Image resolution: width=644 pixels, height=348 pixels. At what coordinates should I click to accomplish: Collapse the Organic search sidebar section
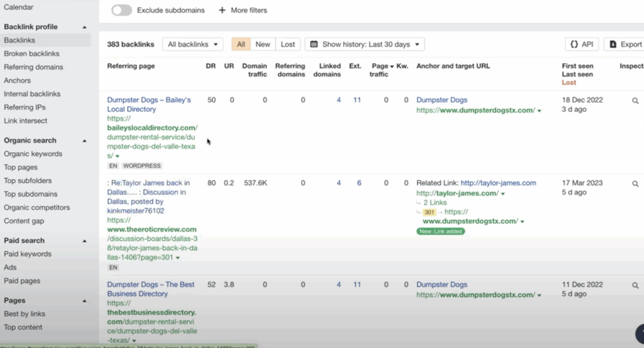pyautogui.click(x=85, y=141)
